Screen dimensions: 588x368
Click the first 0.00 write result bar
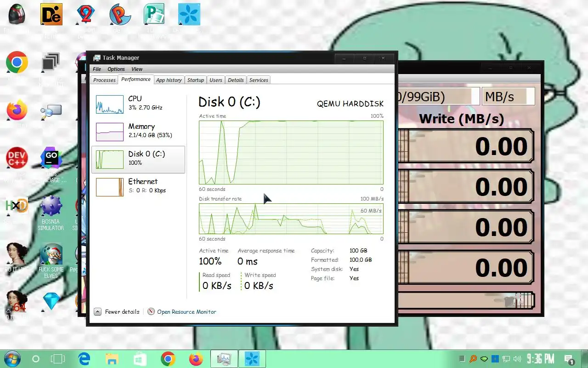(x=466, y=146)
